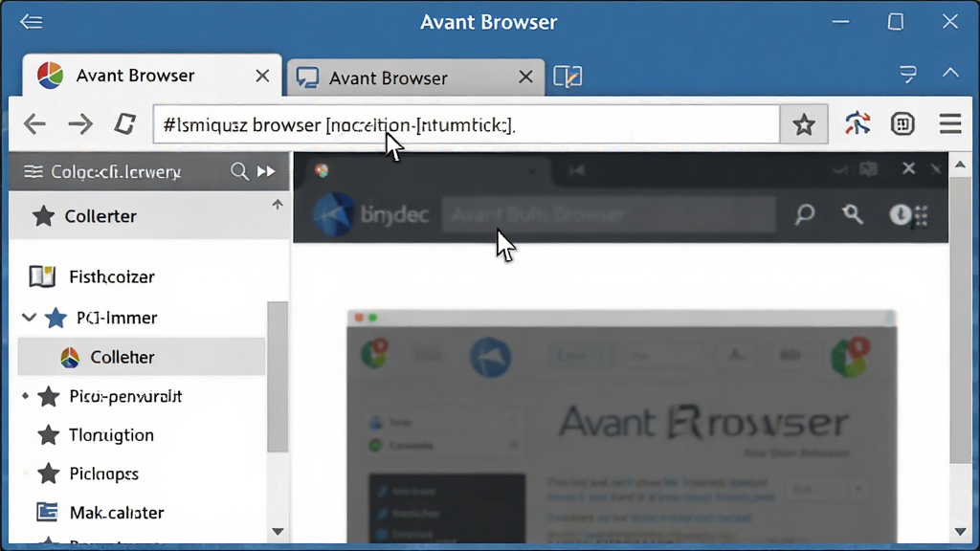Click the blue bmjdec logo in the page header
The image size is (980, 551).
coord(334,214)
